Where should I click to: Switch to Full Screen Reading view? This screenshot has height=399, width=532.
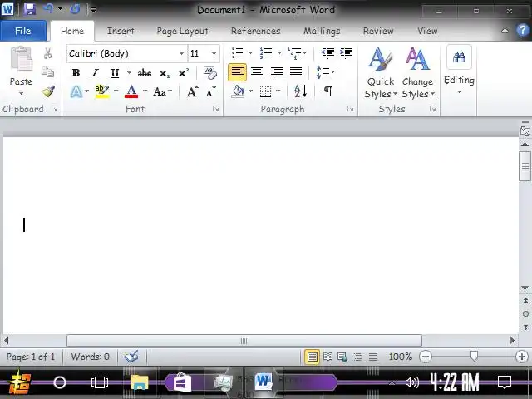click(328, 357)
